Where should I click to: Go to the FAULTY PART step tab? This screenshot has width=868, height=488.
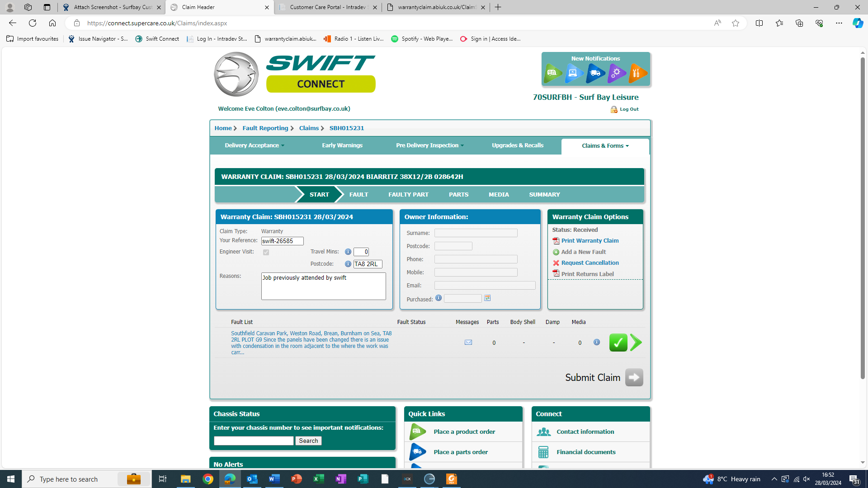tap(408, 195)
